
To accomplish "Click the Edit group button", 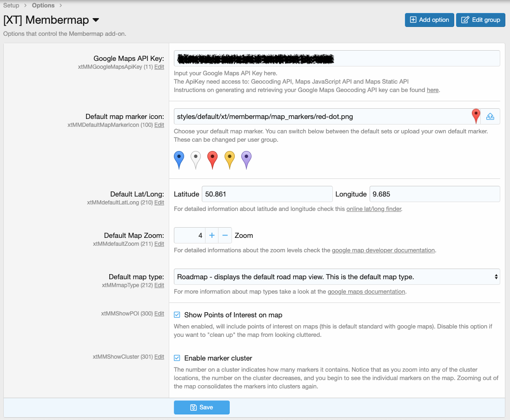I will [x=480, y=20].
